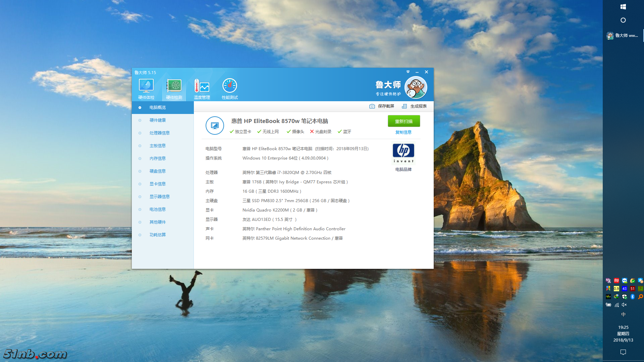Click the HP invent brand logo
The height and width of the screenshot is (362, 644).
[x=404, y=154]
